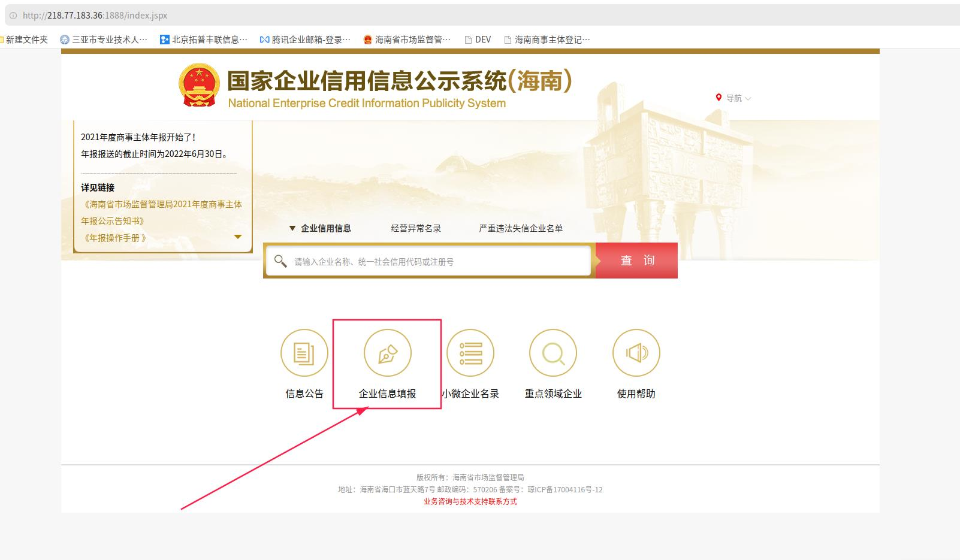Image resolution: width=960 pixels, height=560 pixels.
Task: Select the 企业信息信息 search tab
Action: (x=325, y=228)
